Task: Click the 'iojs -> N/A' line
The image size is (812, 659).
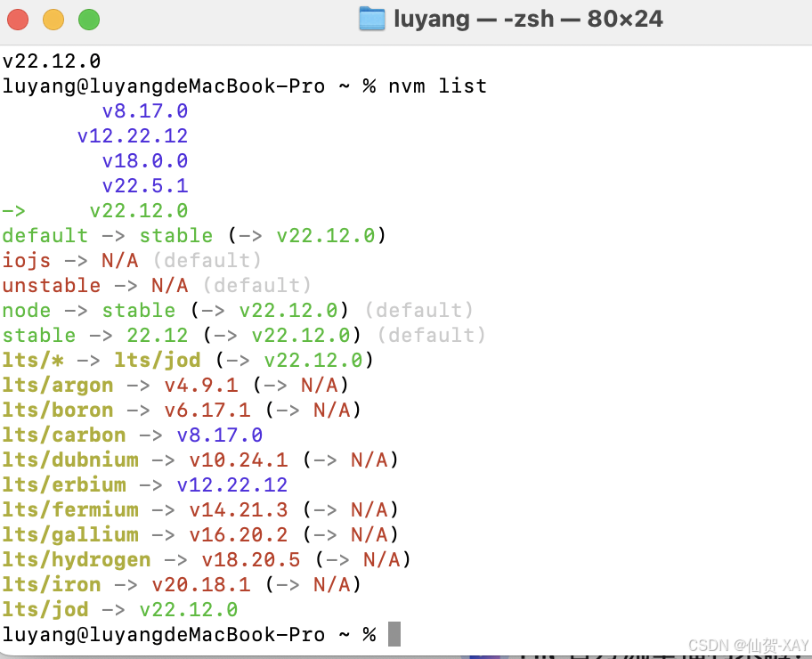Action: [x=132, y=261]
